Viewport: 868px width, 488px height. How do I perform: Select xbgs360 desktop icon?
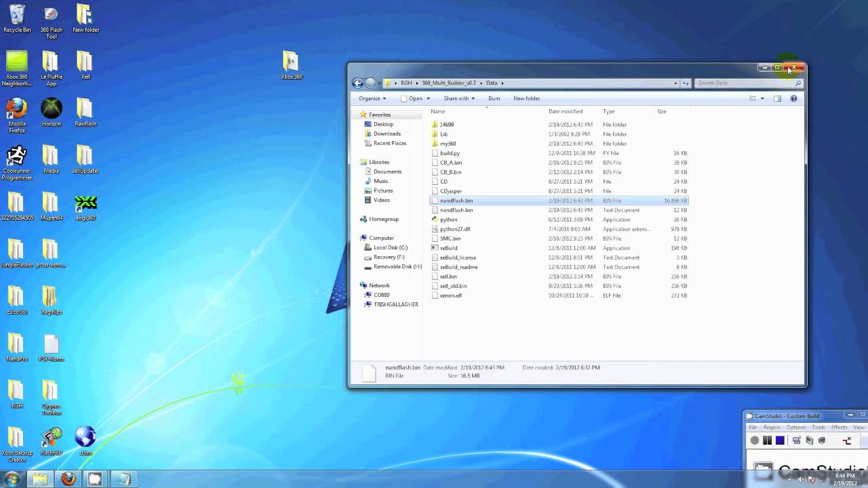(85, 208)
